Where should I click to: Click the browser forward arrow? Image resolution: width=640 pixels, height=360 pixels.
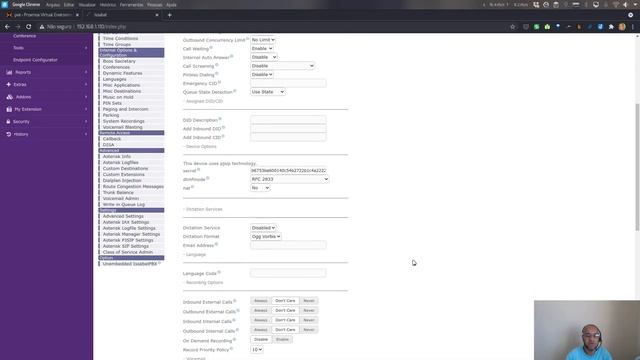click(x=18, y=27)
